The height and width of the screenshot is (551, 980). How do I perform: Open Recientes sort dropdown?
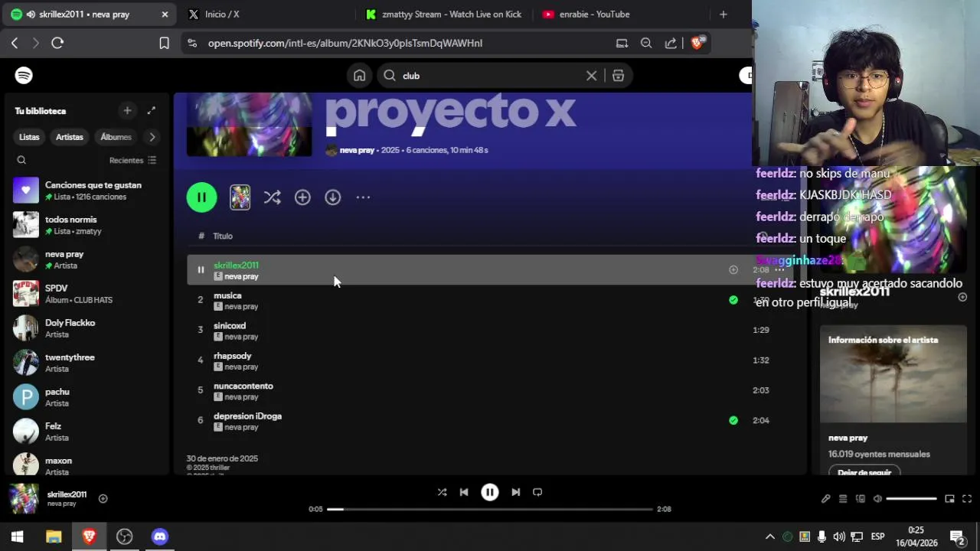coord(133,160)
